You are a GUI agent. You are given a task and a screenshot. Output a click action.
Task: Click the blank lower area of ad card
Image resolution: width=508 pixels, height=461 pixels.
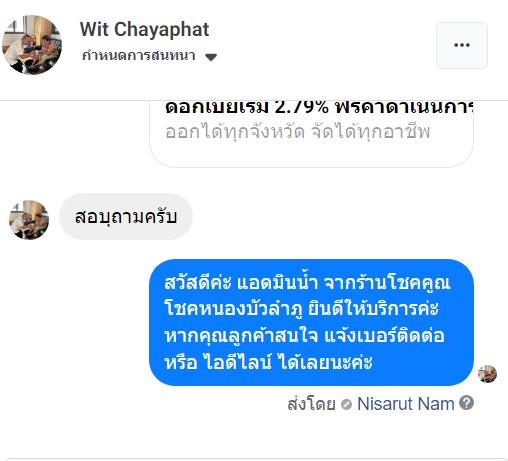tap(311, 154)
